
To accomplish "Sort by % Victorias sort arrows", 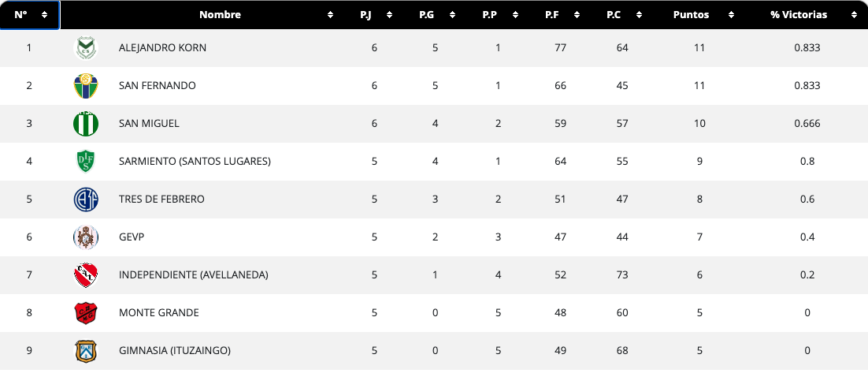I will point(853,15).
